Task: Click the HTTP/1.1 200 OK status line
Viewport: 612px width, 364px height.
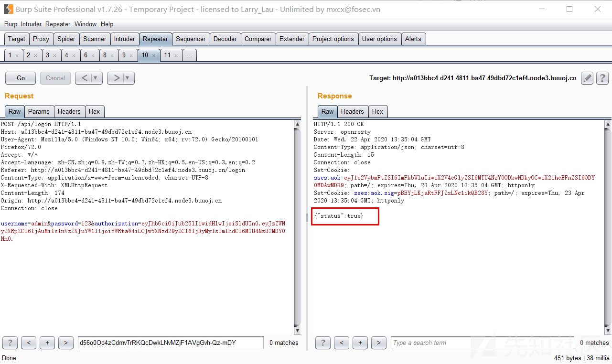Action: [339, 124]
